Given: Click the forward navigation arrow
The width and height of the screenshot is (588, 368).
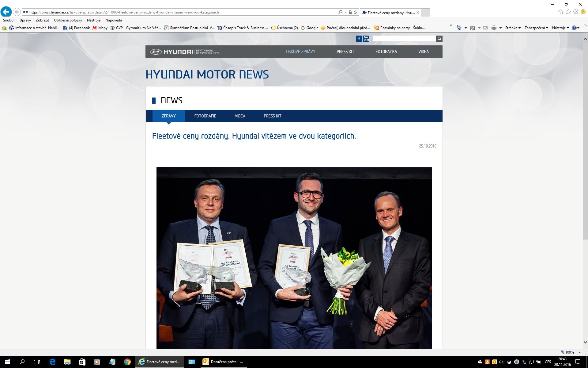Looking at the screenshot, I should [17, 12].
